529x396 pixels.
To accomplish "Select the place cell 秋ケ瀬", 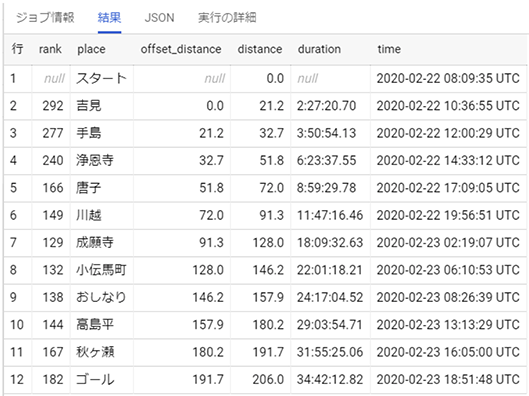I will 95,352.
